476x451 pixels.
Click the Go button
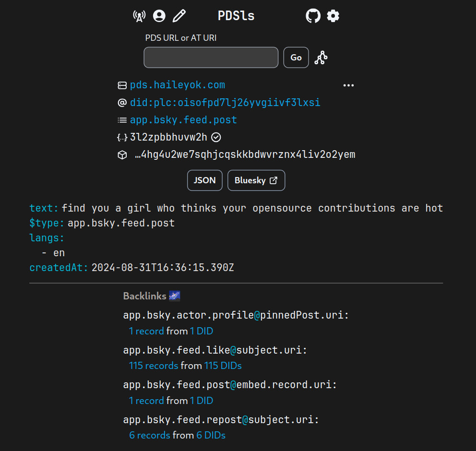[x=296, y=58]
